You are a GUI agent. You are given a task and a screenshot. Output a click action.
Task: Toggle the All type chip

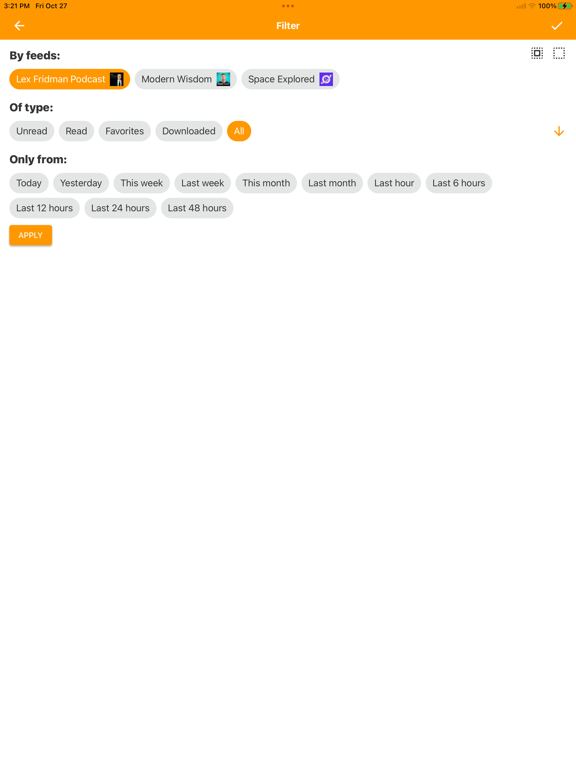[x=239, y=131]
